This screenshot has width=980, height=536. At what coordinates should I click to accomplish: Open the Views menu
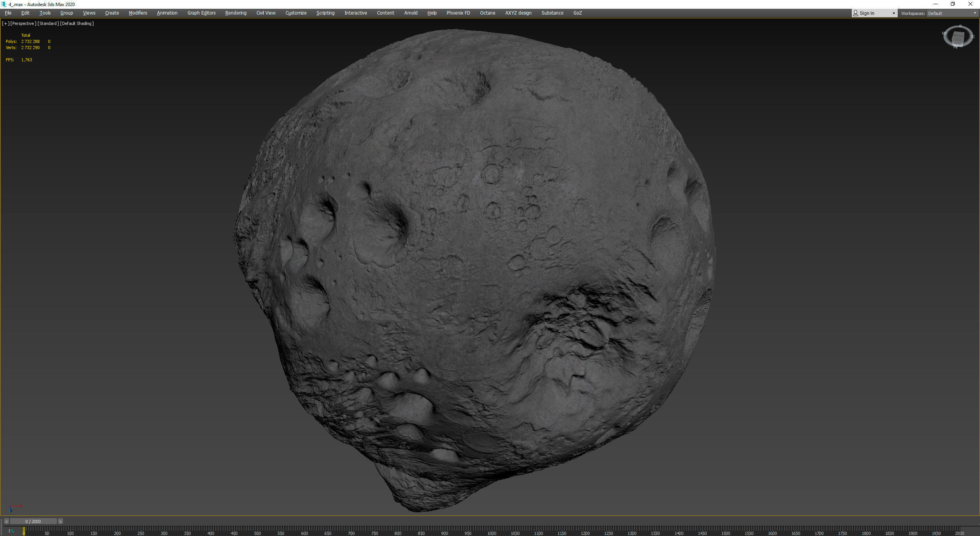89,13
